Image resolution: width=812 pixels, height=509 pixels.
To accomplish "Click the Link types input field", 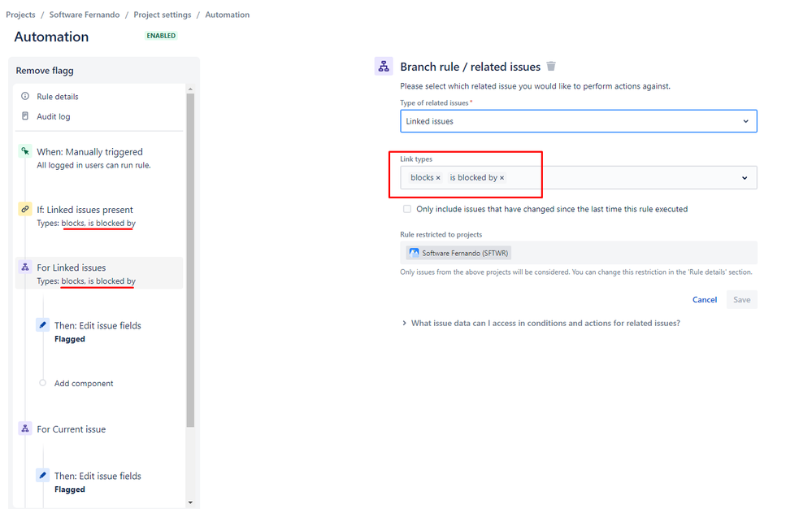I will point(579,177).
